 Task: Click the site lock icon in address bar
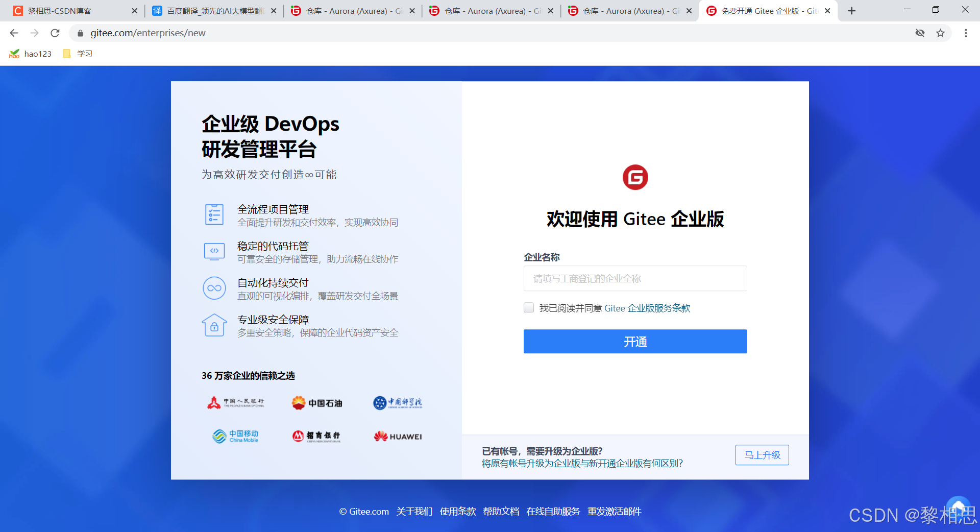80,33
